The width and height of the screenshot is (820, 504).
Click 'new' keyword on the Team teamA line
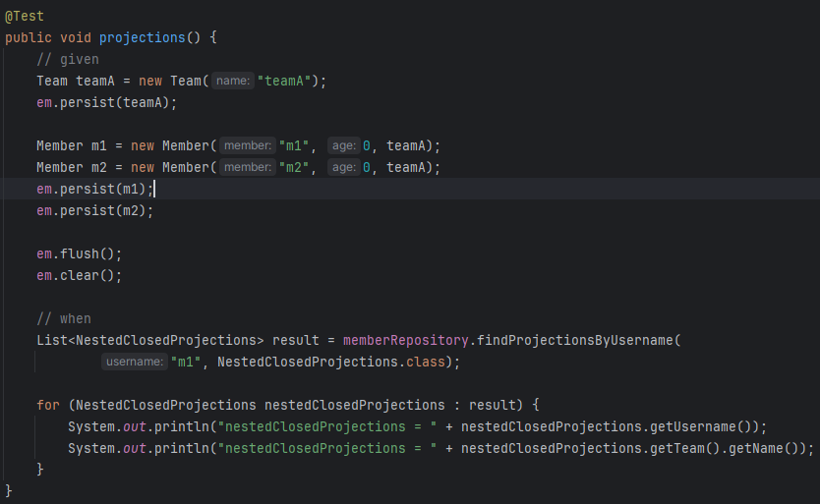[x=150, y=81]
